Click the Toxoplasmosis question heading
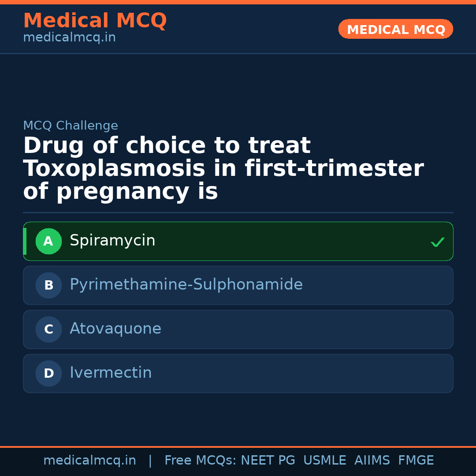 tap(223, 169)
